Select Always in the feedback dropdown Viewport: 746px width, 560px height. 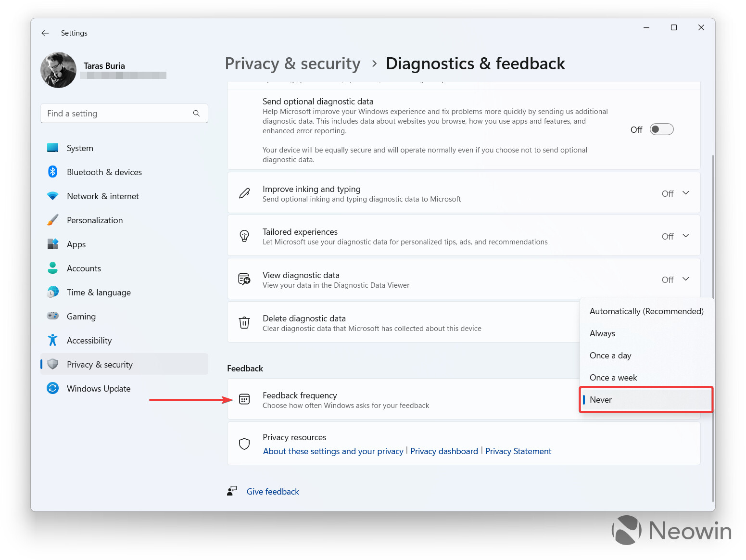coord(646,333)
